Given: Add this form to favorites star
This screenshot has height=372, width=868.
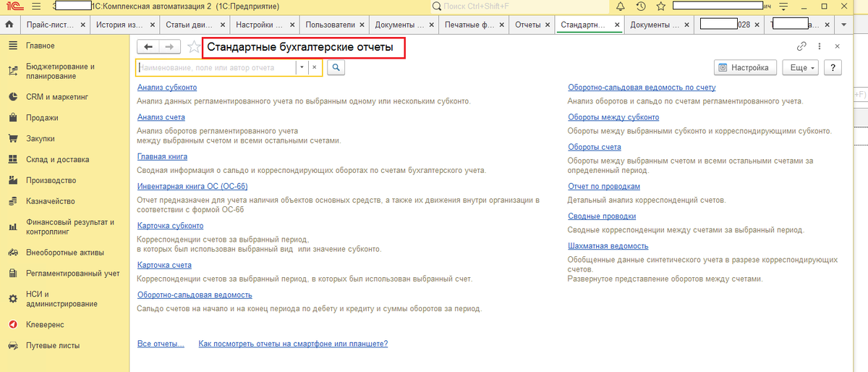Looking at the screenshot, I should (x=193, y=47).
